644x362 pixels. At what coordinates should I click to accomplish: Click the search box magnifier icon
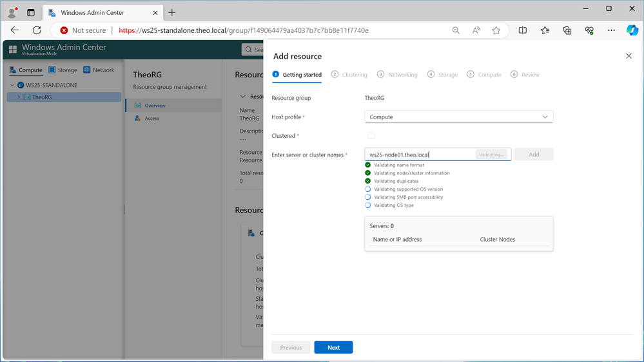point(248,50)
